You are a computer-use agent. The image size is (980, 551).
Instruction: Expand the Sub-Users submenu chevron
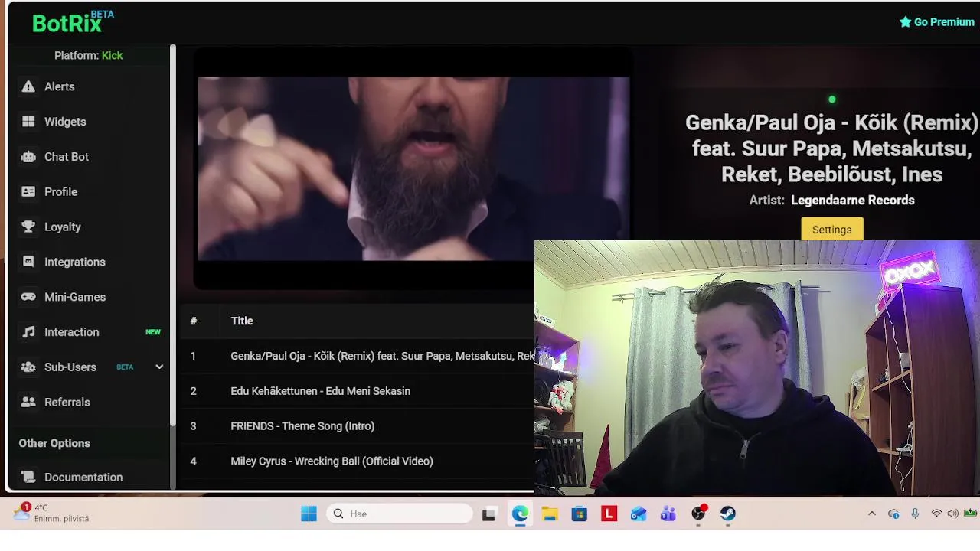point(159,367)
